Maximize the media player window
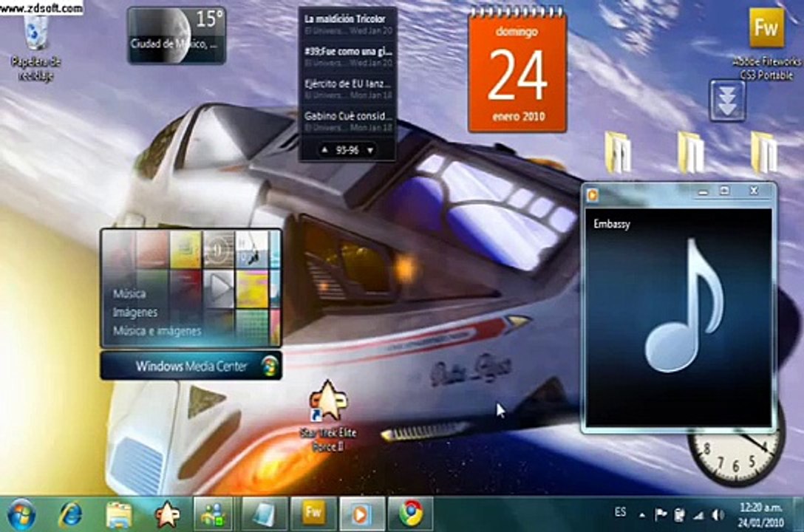Screen dimensions: 804x532 click(724, 191)
